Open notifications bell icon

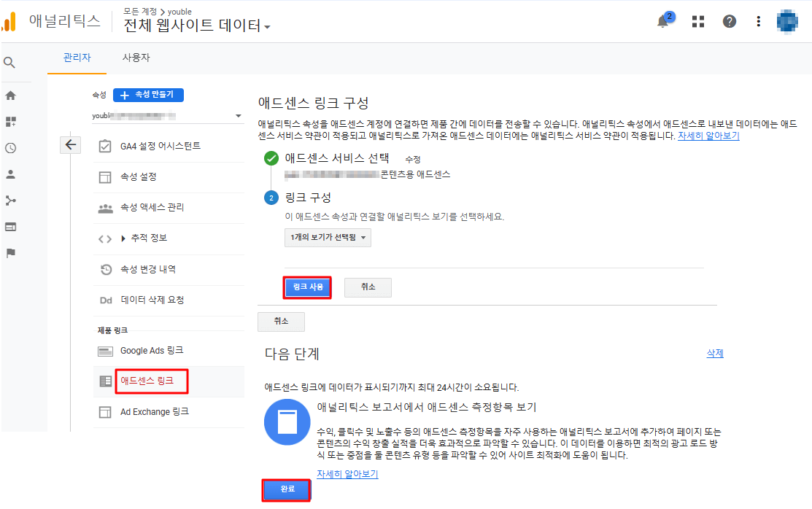coord(663,22)
